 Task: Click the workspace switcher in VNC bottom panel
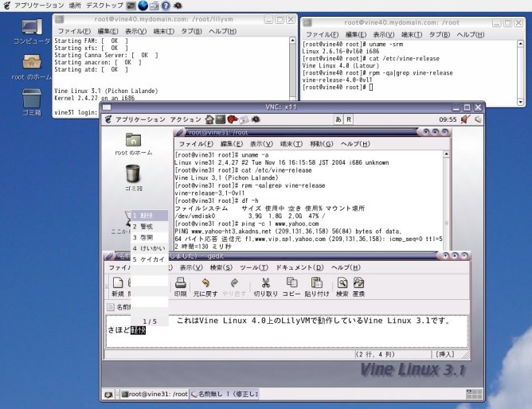point(474,394)
